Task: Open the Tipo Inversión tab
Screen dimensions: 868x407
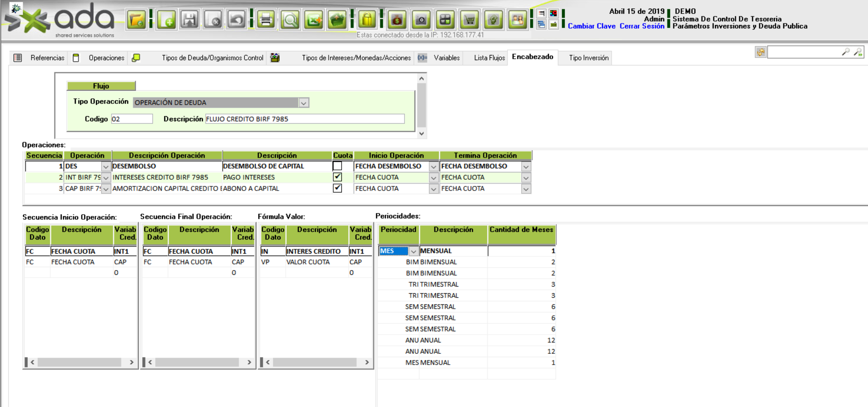Action: [x=588, y=58]
